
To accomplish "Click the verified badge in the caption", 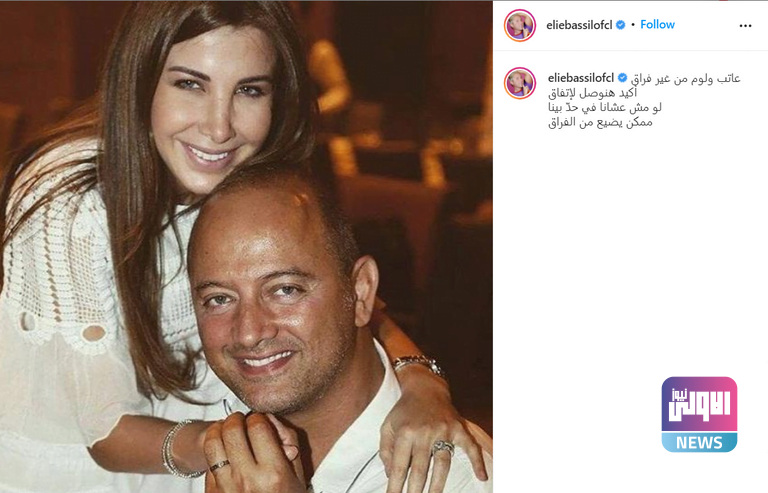I will pyautogui.click(x=622, y=78).
